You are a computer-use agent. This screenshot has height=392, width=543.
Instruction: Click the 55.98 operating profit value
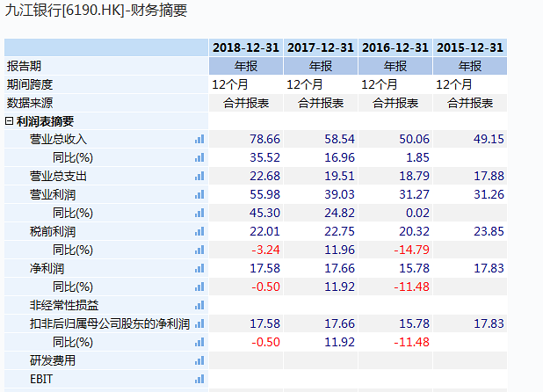click(x=265, y=194)
